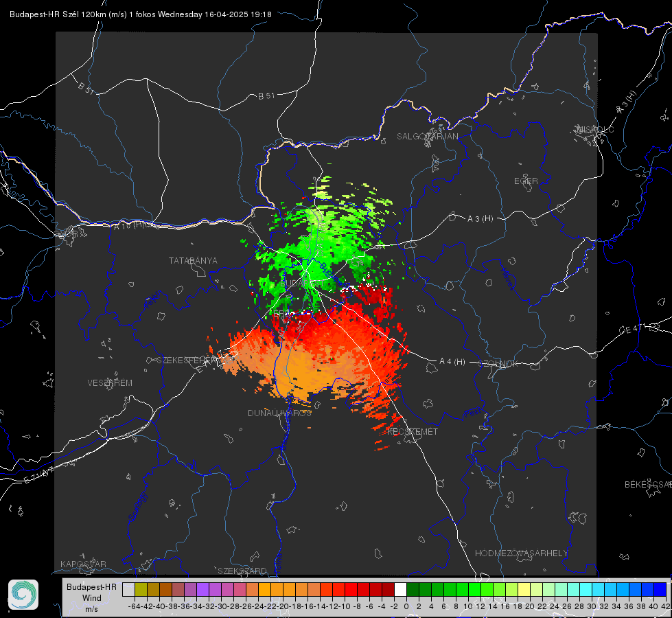Click the DUNAÚJVÁROS city label
Viewport: 672px width, 618px height.
(279, 413)
